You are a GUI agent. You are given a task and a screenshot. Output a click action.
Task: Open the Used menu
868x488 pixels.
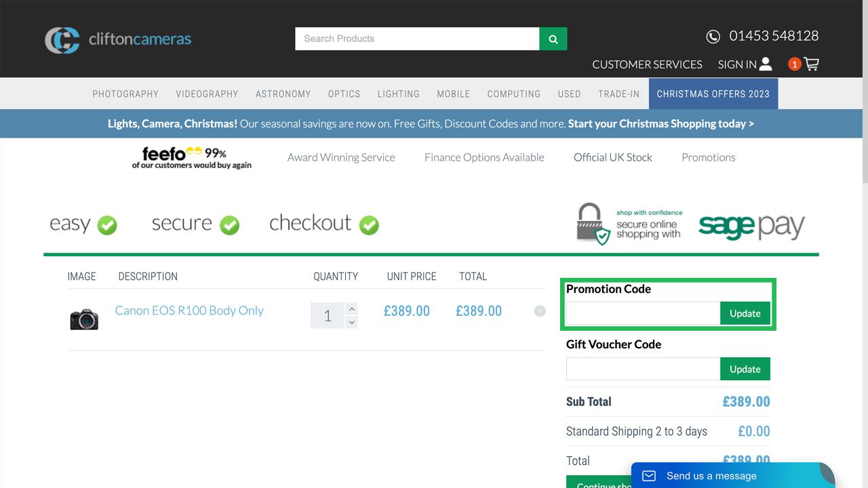tap(569, 94)
